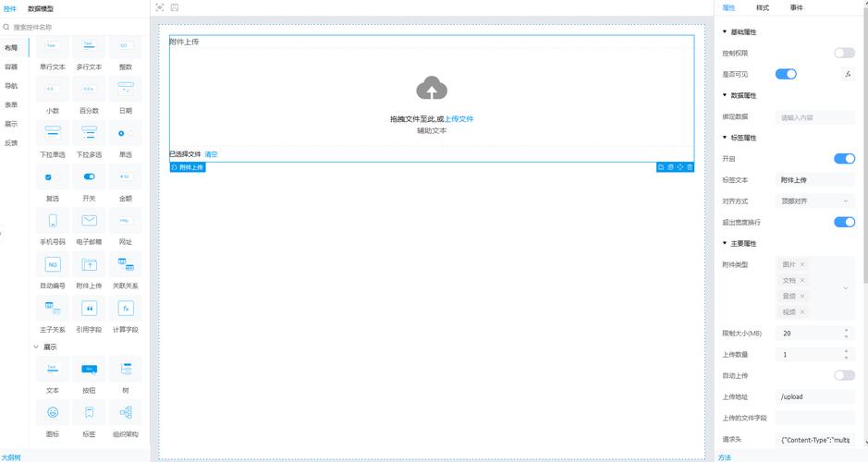Collapse the 展示 component group

click(37, 347)
